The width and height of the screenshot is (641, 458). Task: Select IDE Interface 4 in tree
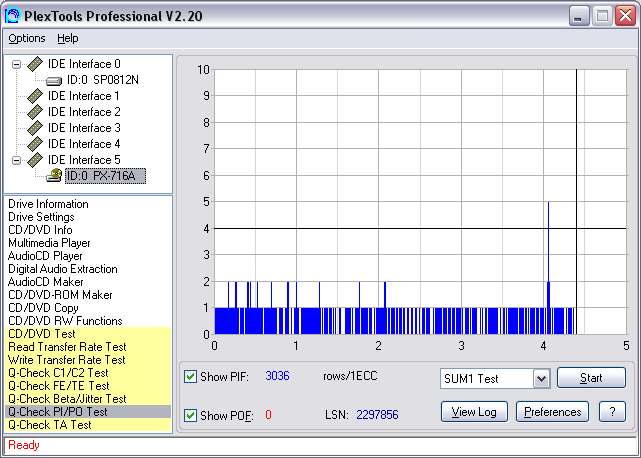click(84, 144)
